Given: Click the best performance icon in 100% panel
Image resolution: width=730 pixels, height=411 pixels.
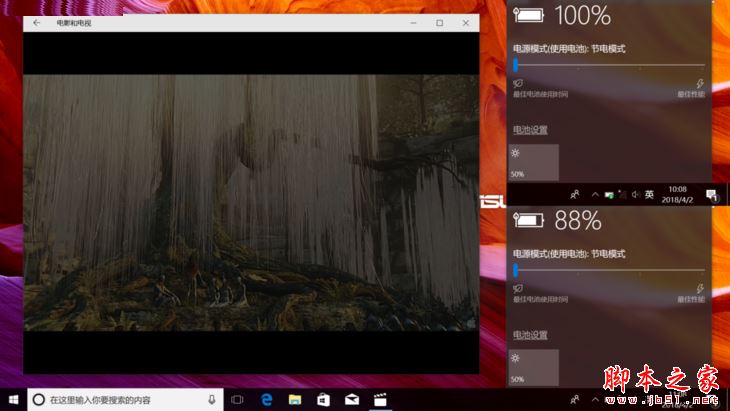Looking at the screenshot, I should coord(700,84).
